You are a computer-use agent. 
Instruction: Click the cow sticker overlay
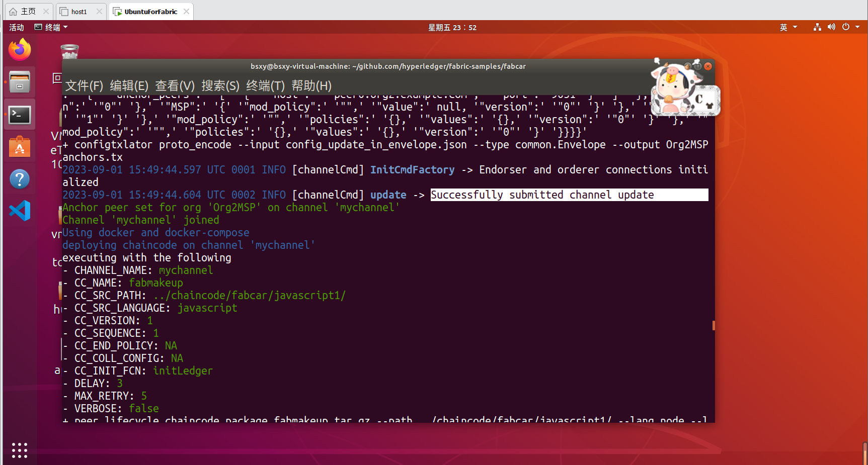pos(685,86)
